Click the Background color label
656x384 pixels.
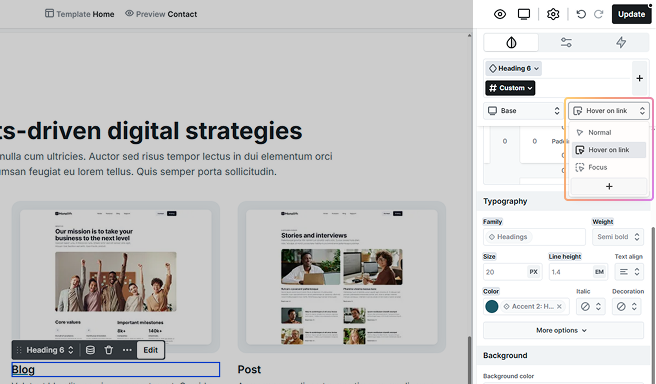(x=508, y=376)
